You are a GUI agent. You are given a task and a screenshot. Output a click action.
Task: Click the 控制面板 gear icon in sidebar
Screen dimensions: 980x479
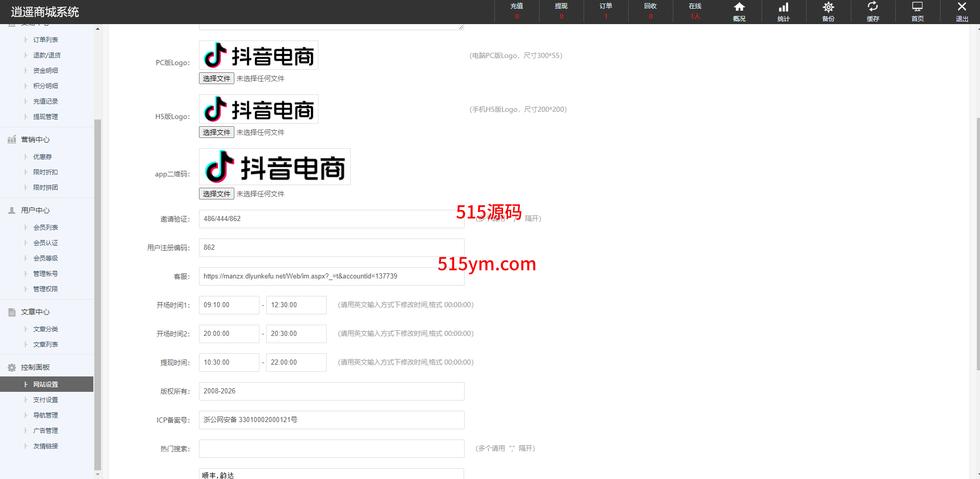(x=12, y=367)
